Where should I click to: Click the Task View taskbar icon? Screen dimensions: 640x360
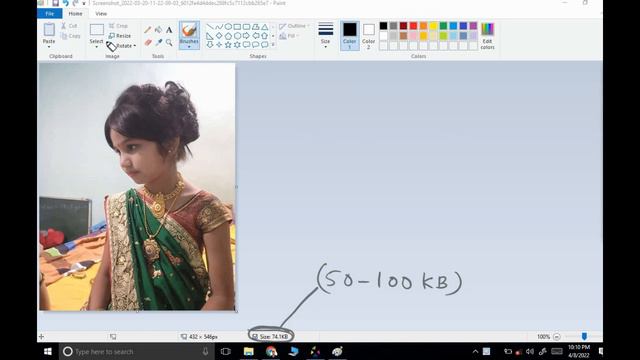pyautogui.click(x=226, y=351)
